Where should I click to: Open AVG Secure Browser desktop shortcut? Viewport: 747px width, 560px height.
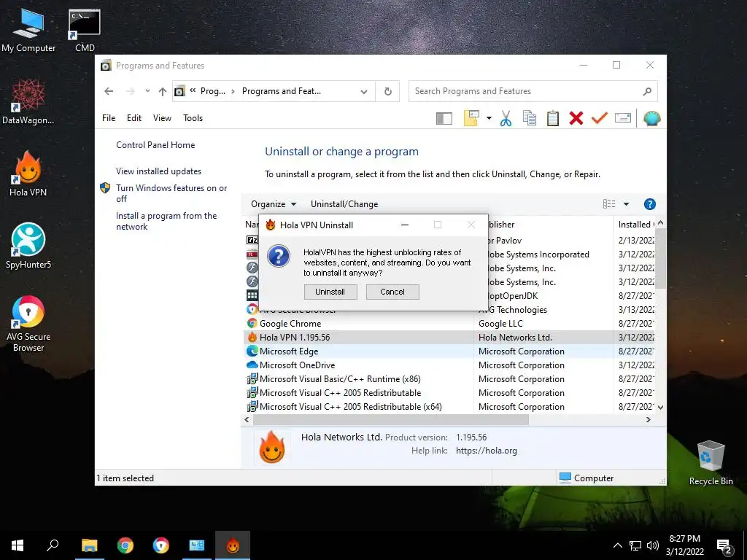point(28,324)
